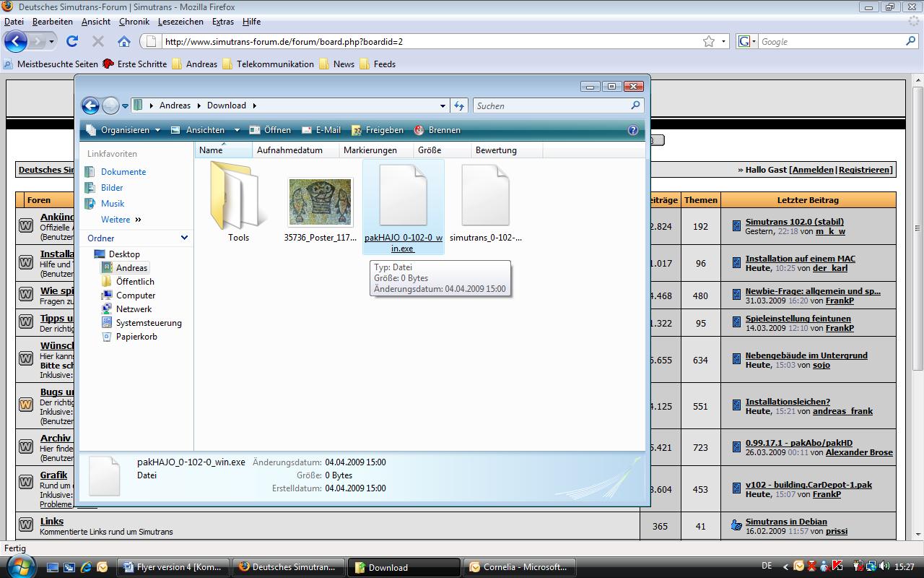924x578 pixels.
Task: Expand Weitere favorite links
Action: pos(121,220)
